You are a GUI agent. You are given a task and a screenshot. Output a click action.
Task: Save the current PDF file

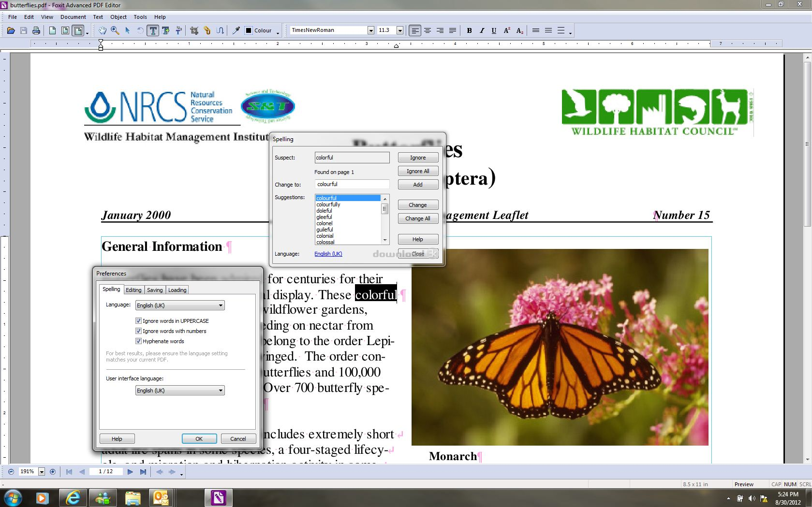point(23,30)
